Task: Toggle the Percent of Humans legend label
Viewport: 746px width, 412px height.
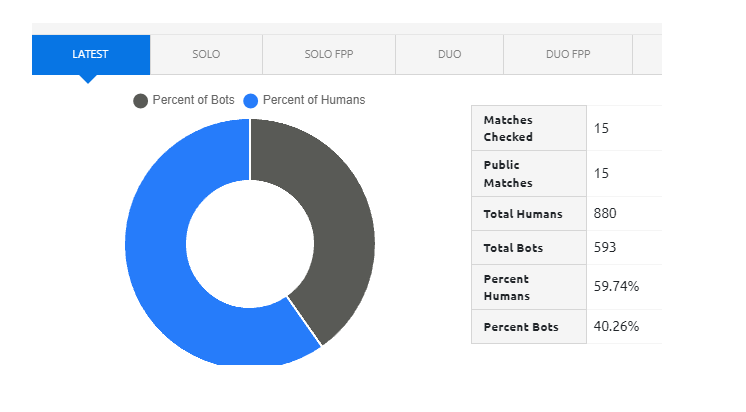Action: pyautogui.click(x=313, y=100)
